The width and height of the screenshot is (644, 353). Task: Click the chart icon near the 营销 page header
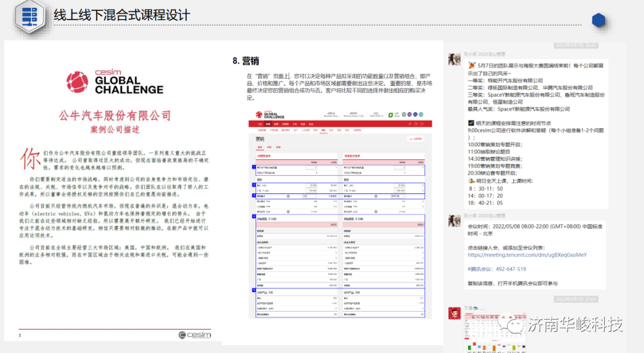coord(411,138)
